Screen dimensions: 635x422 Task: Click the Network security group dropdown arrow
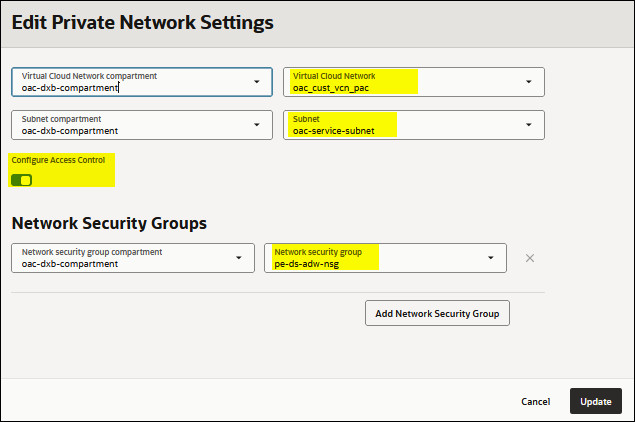point(491,258)
